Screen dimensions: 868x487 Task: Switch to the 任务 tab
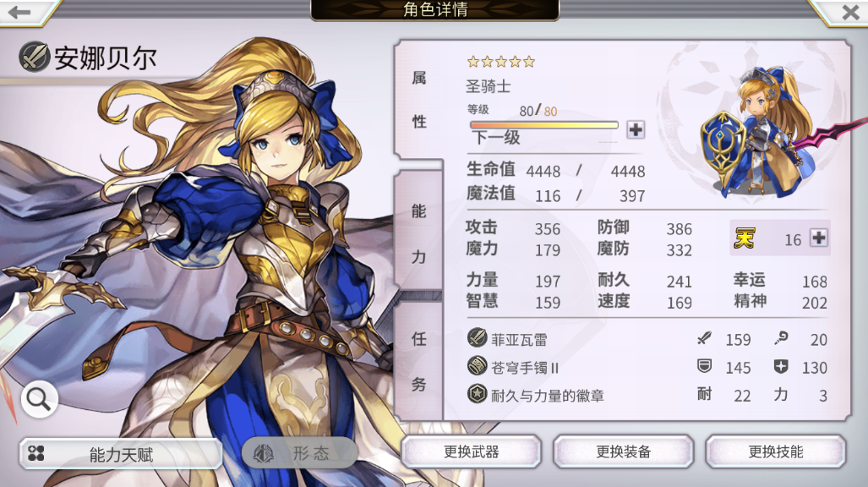[419, 361]
